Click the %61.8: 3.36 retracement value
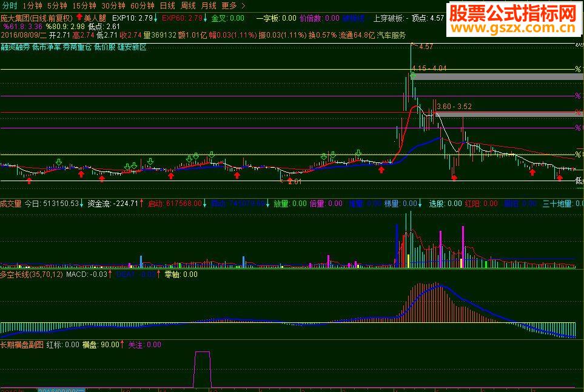Screen dimensions: 584x392 [22, 27]
